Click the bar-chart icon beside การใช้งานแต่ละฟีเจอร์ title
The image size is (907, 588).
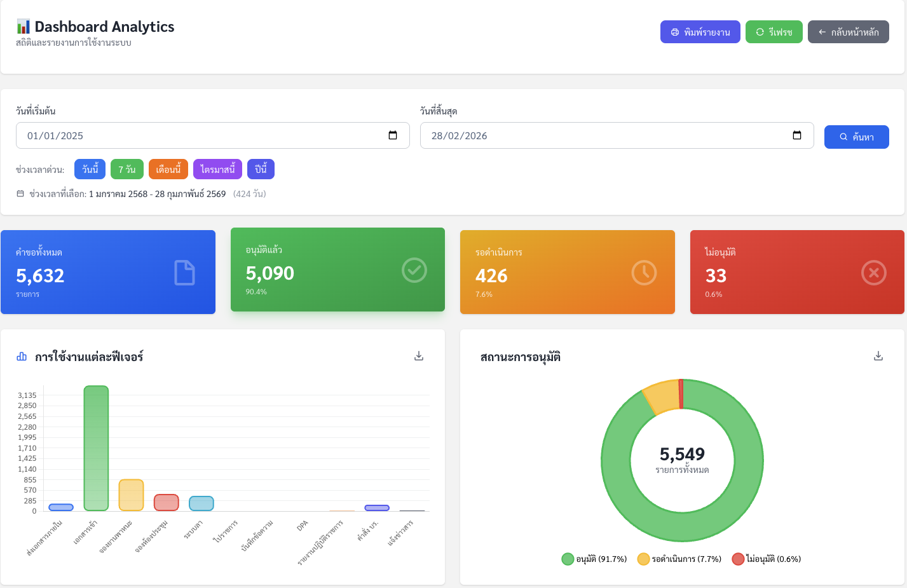21,357
